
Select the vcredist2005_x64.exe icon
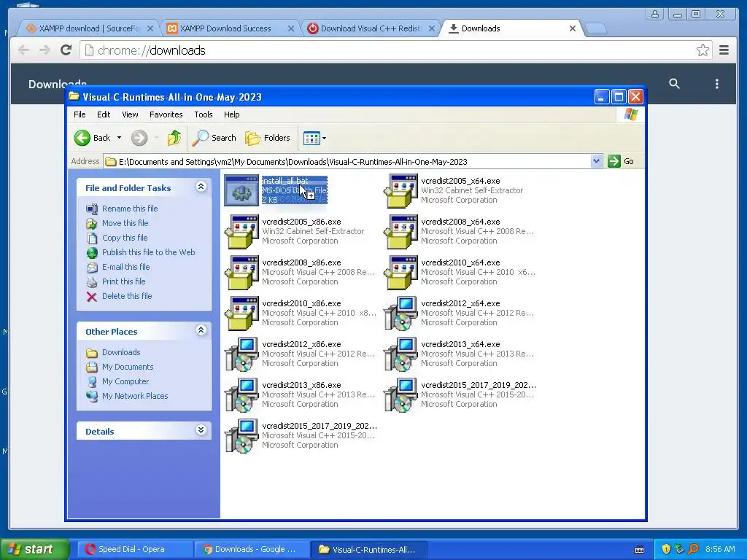click(x=400, y=190)
